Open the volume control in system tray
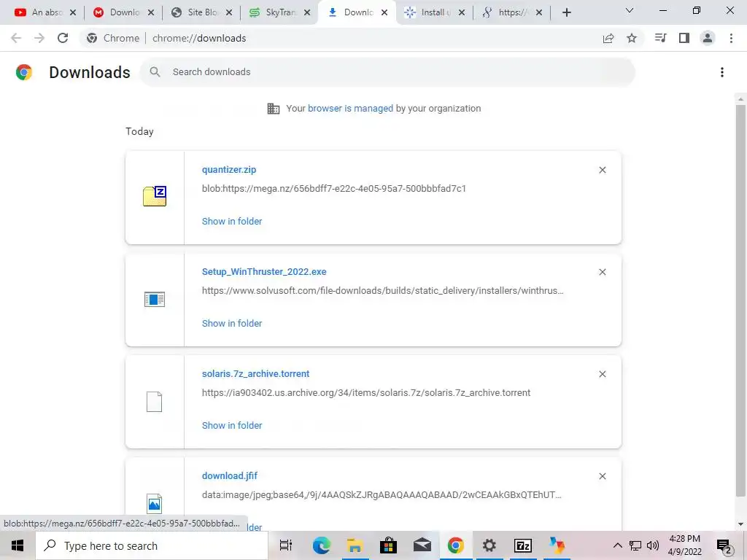Screen dimensions: 747x560 tap(653, 545)
